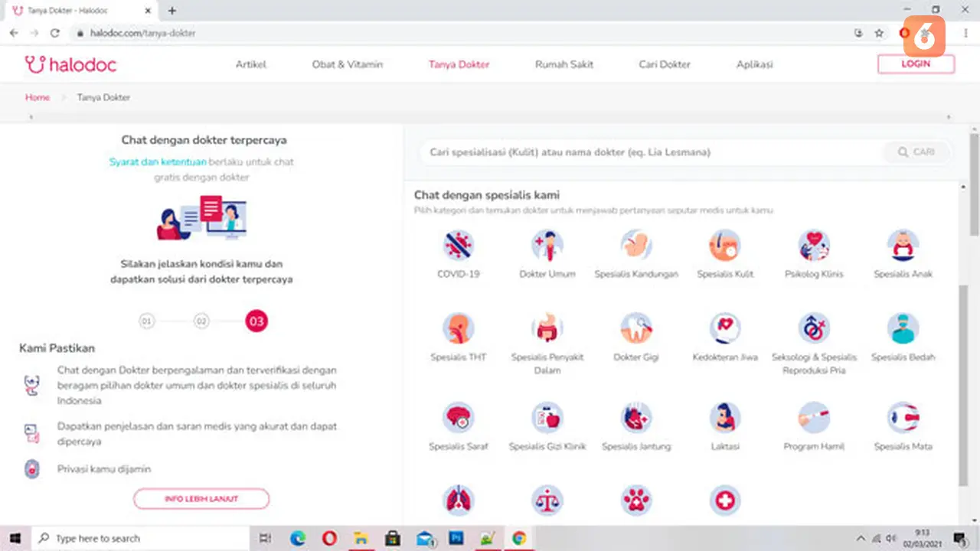Select the Program Hamil icon
980x551 pixels.
click(x=814, y=418)
